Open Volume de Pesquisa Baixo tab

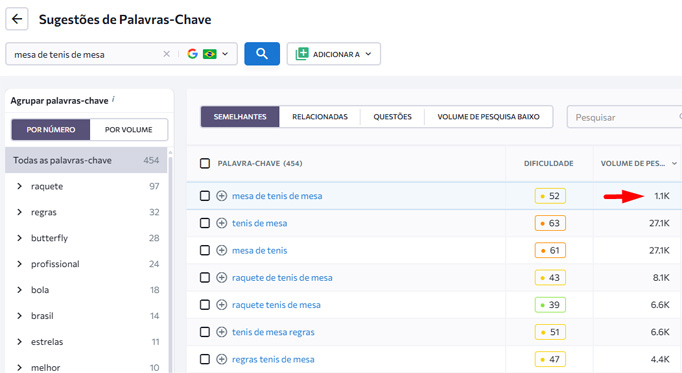click(488, 117)
